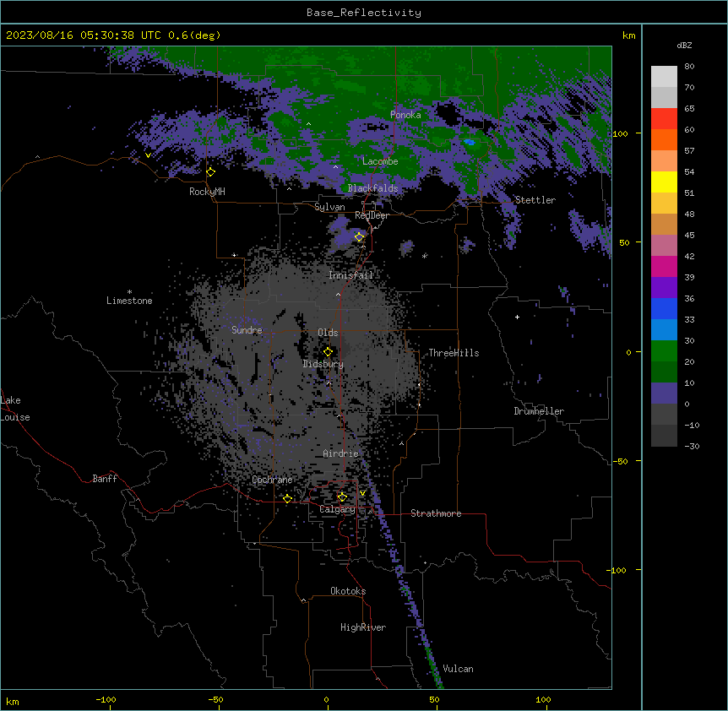Click the Stettler town label
This screenshot has width=728, height=711.
(x=535, y=200)
